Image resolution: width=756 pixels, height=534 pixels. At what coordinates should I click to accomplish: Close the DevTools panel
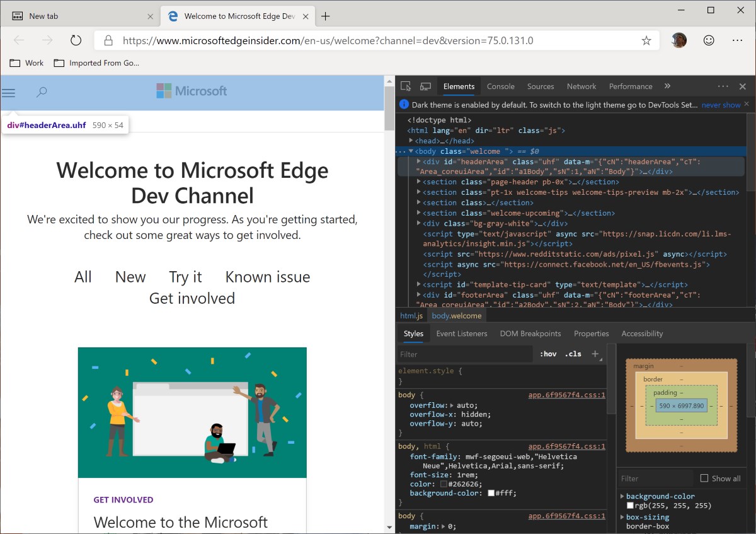point(743,86)
